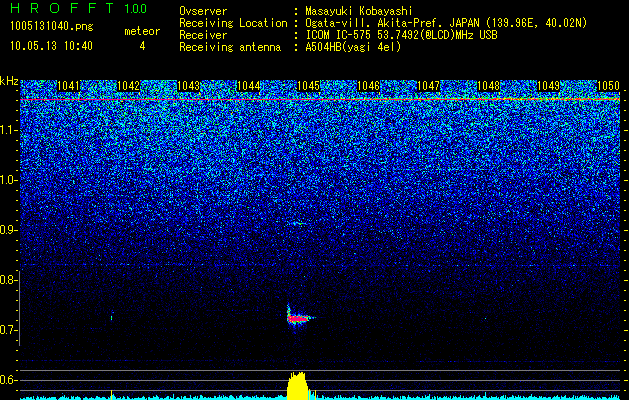629x400 pixels.
Task: Click the 1048 time marker
Action: tap(489, 86)
